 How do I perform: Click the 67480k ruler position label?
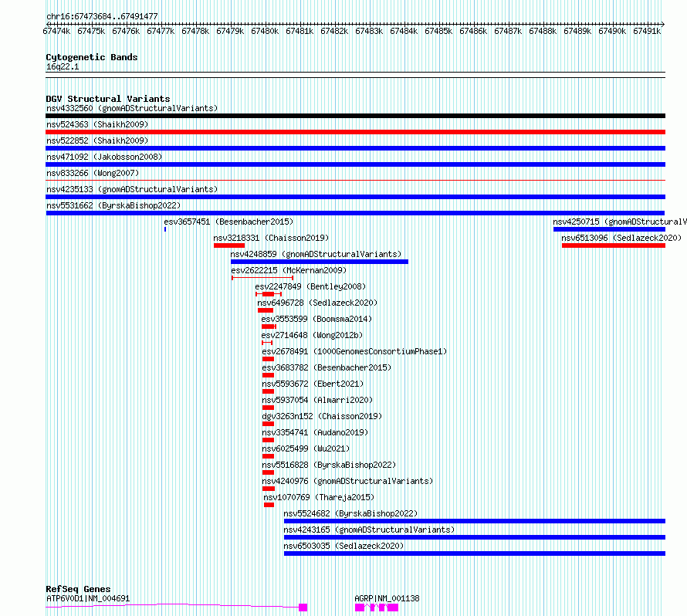point(265,31)
